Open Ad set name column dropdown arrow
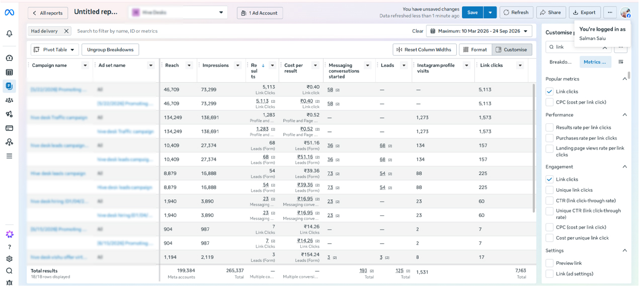Screen dimensions: 644x288 click(x=150, y=65)
